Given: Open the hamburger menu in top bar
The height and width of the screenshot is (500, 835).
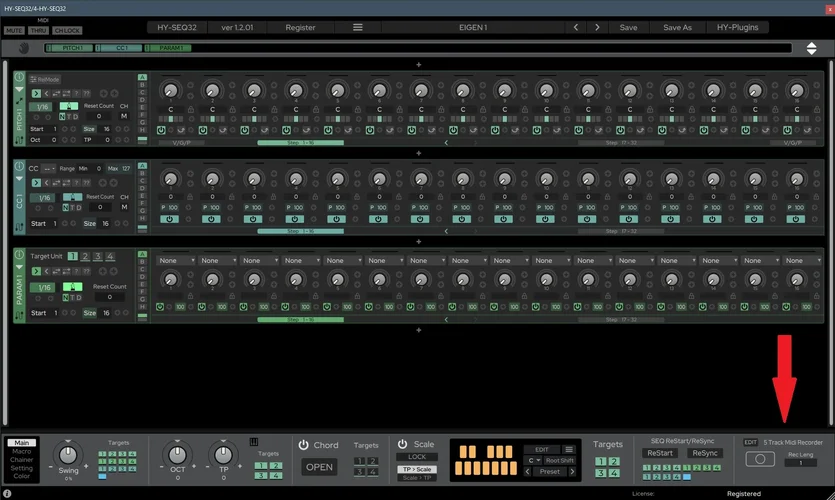Looking at the screenshot, I should [x=358, y=27].
